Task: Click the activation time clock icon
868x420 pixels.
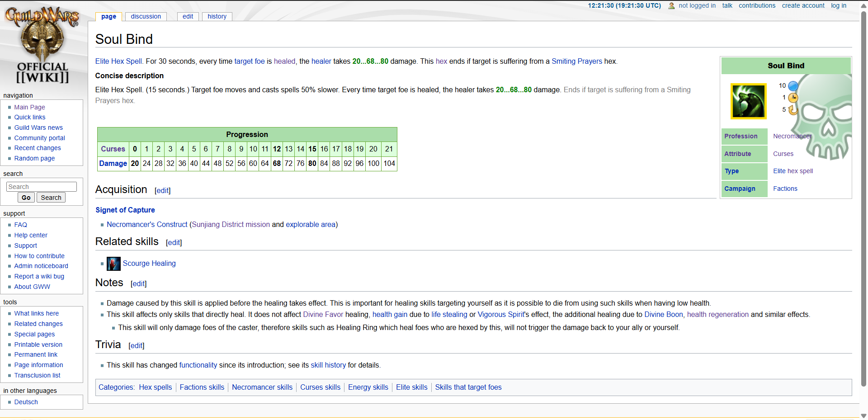Action: (793, 98)
